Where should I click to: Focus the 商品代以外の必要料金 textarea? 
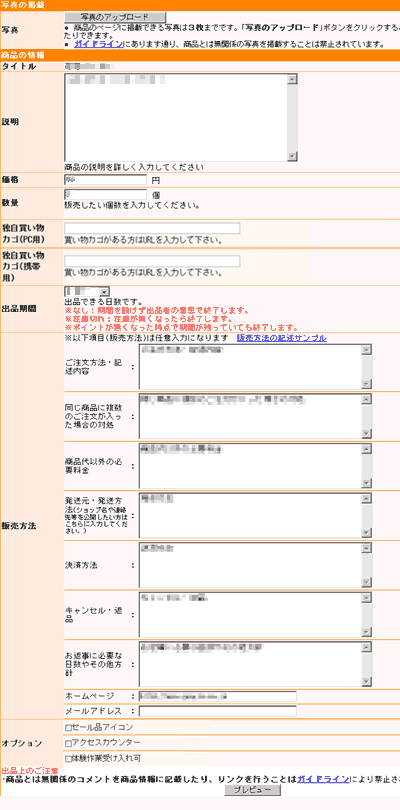point(255,466)
